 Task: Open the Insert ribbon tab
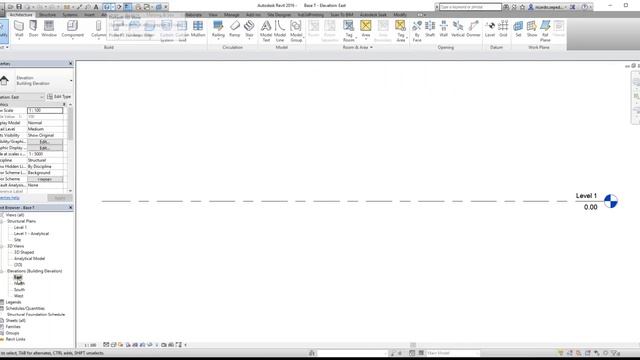point(89,15)
